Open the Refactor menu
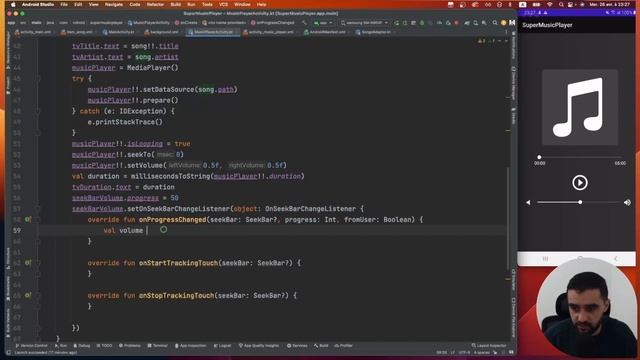This screenshot has width=640, height=360. (155, 4)
